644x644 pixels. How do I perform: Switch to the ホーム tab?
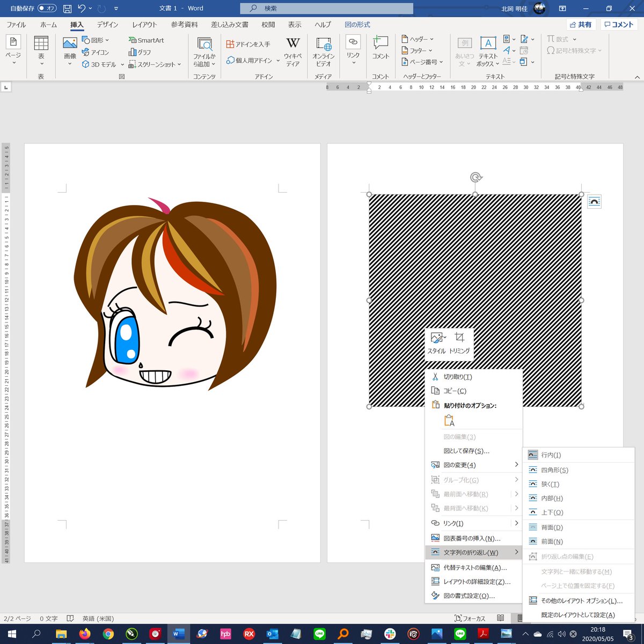click(48, 25)
